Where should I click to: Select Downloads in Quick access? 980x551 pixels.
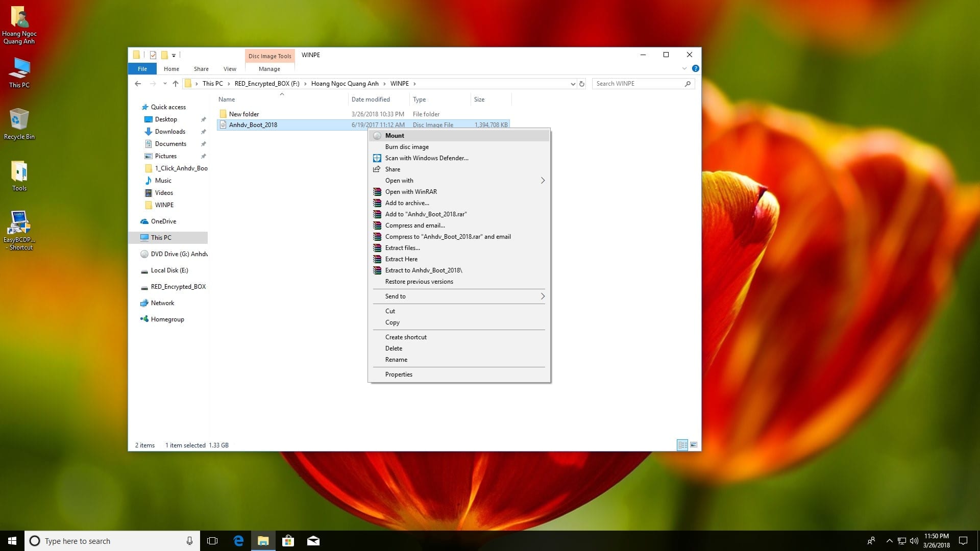pyautogui.click(x=170, y=132)
